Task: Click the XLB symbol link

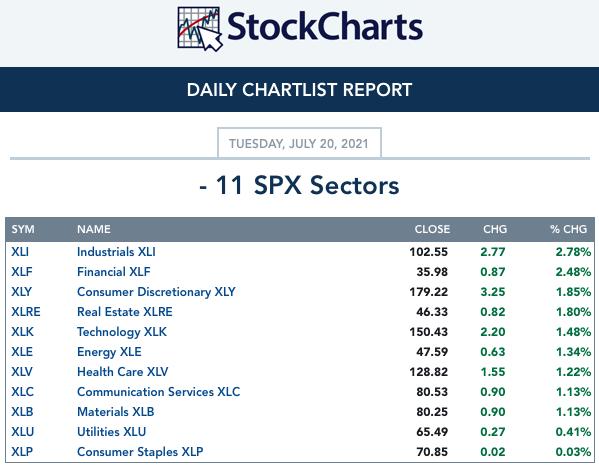Action: 22,412
